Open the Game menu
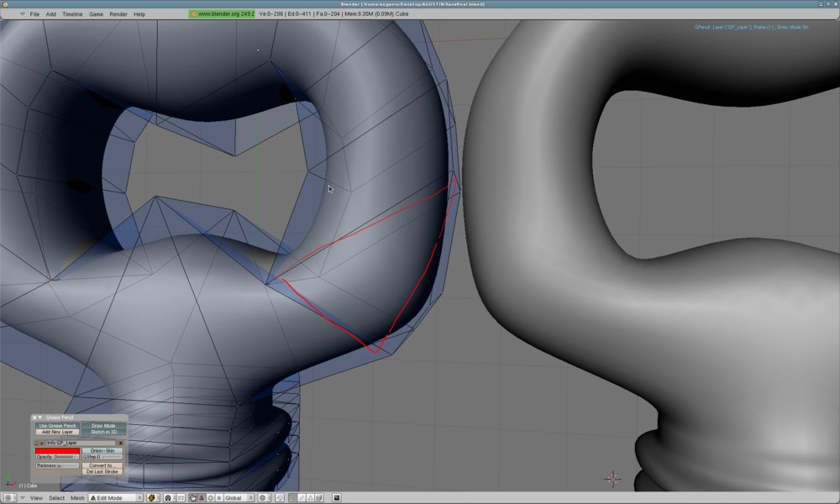The width and height of the screenshot is (840, 504). [x=96, y=14]
